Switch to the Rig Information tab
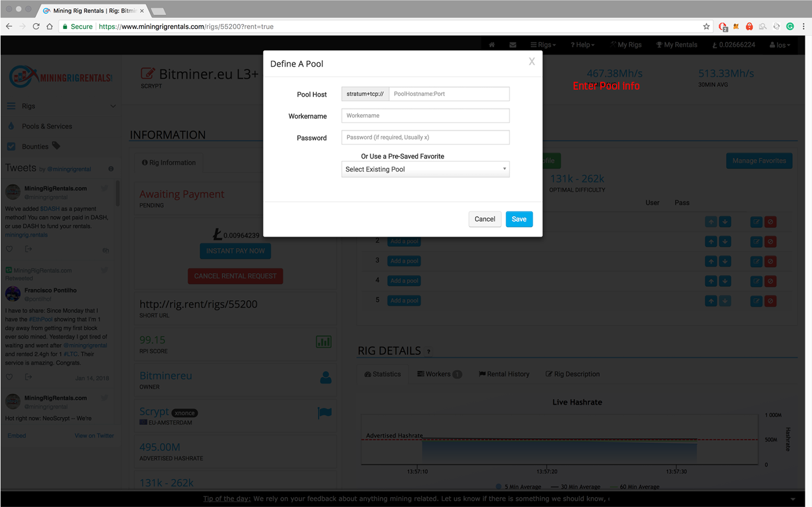 [x=169, y=163]
